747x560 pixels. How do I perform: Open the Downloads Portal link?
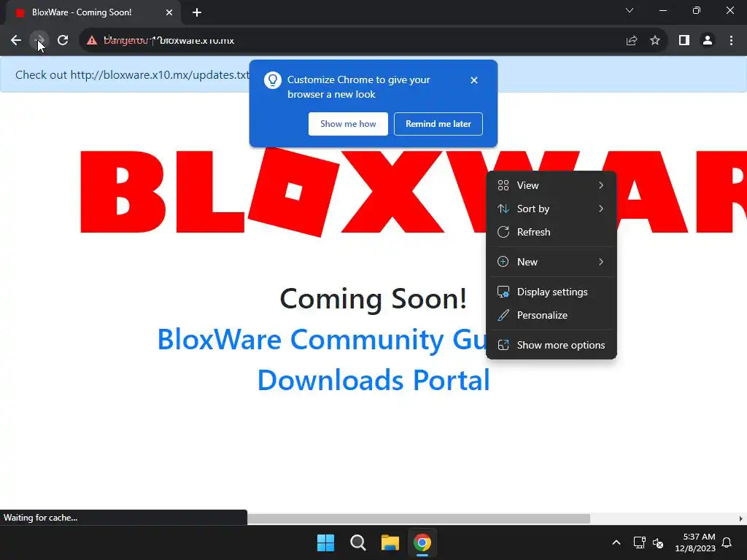(373, 380)
